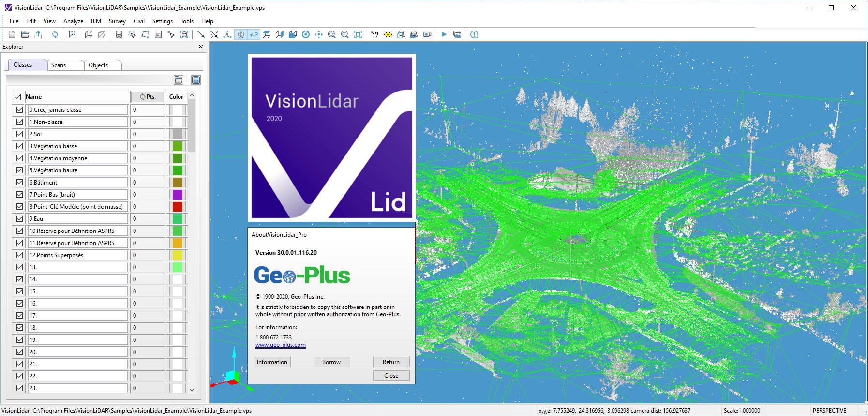Click the image gallery toolbar icon

point(457,34)
